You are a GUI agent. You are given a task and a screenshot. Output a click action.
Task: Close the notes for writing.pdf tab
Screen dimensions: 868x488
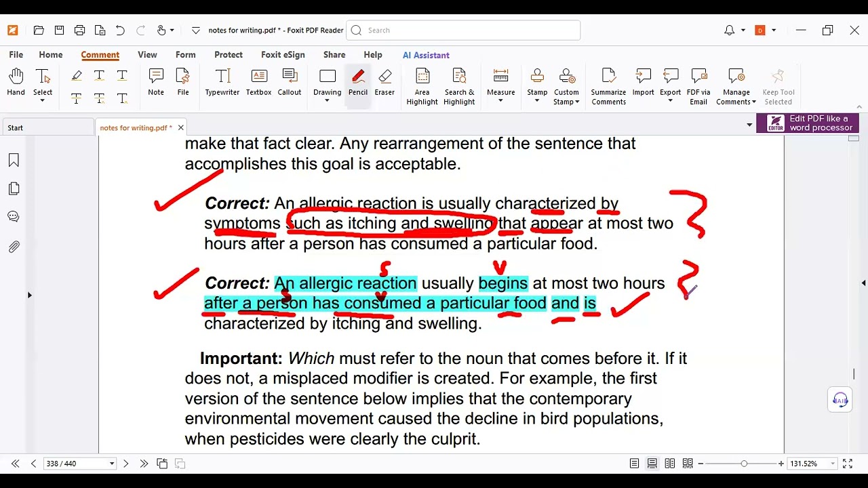tap(180, 127)
